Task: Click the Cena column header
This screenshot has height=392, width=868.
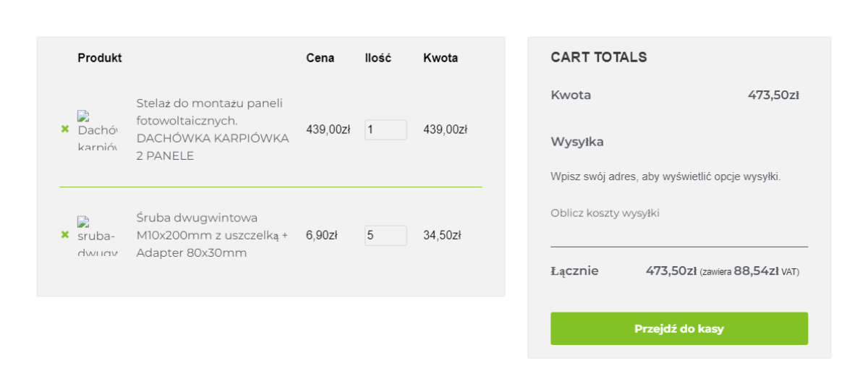Action: tap(320, 58)
